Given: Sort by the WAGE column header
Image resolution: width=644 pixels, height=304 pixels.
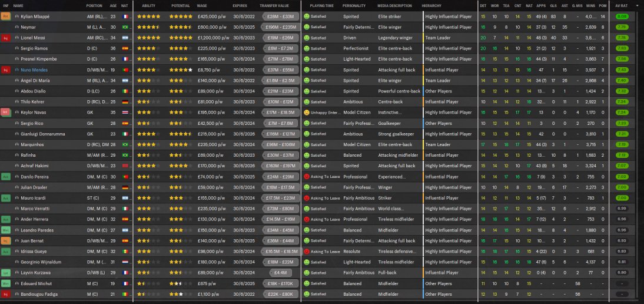Looking at the screenshot, I should (202, 6).
